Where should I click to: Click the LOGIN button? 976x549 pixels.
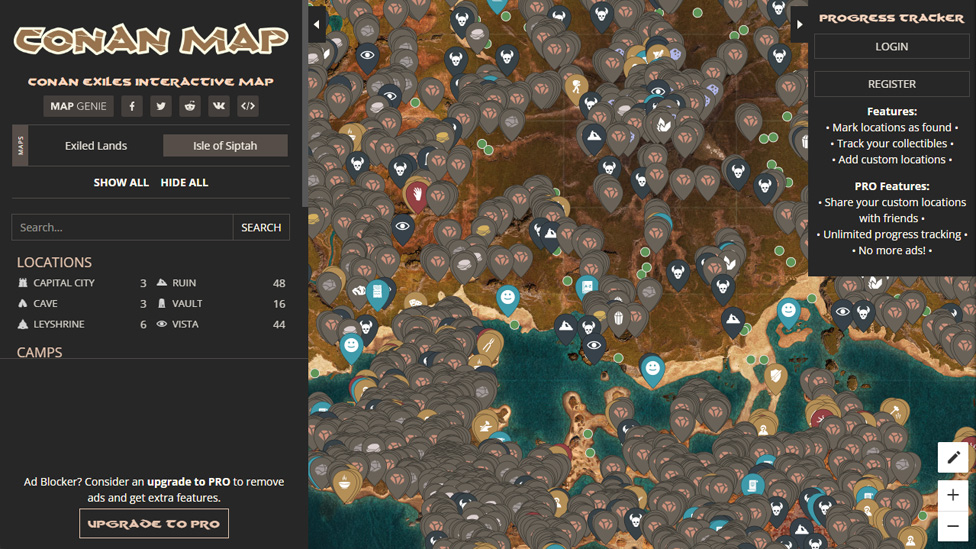point(891,47)
